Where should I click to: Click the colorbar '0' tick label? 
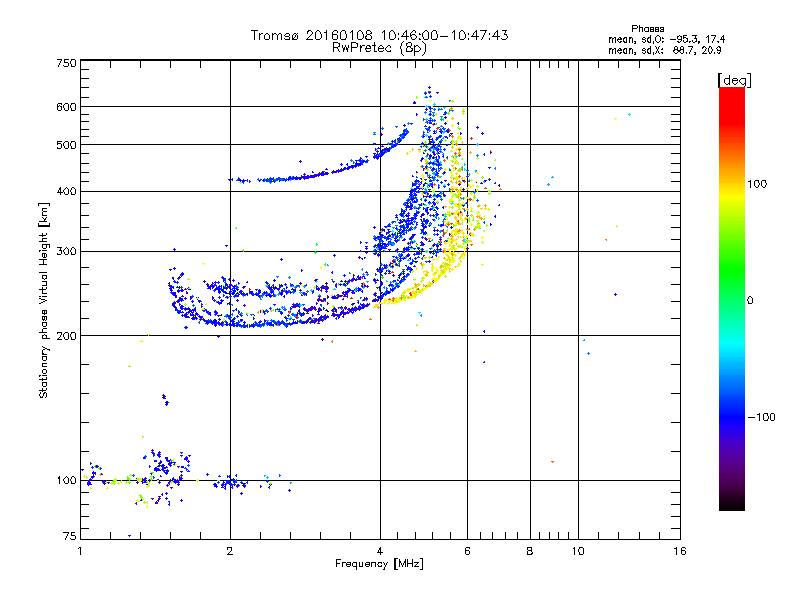(x=750, y=301)
